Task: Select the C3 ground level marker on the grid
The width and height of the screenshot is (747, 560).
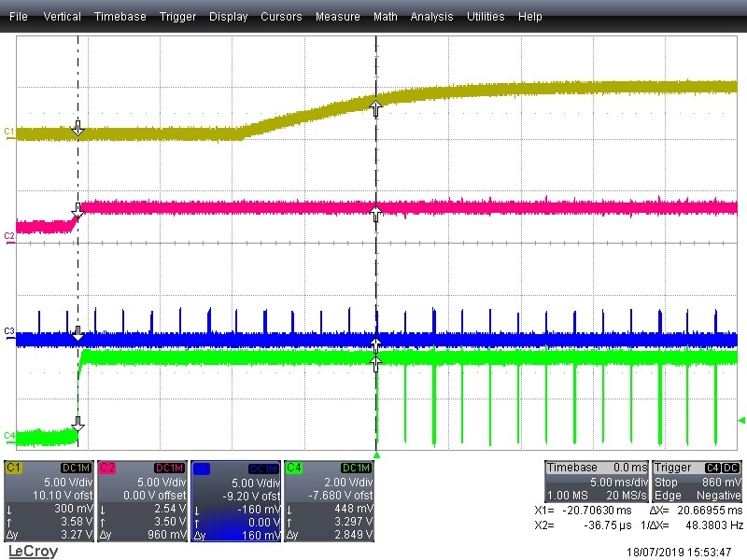Action: pyautogui.click(x=9, y=332)
